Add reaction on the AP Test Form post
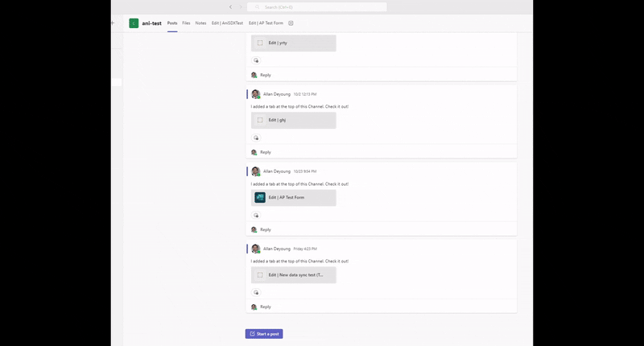Image resolution: width=644 pixels, height=346 pixels. [256, 215]
